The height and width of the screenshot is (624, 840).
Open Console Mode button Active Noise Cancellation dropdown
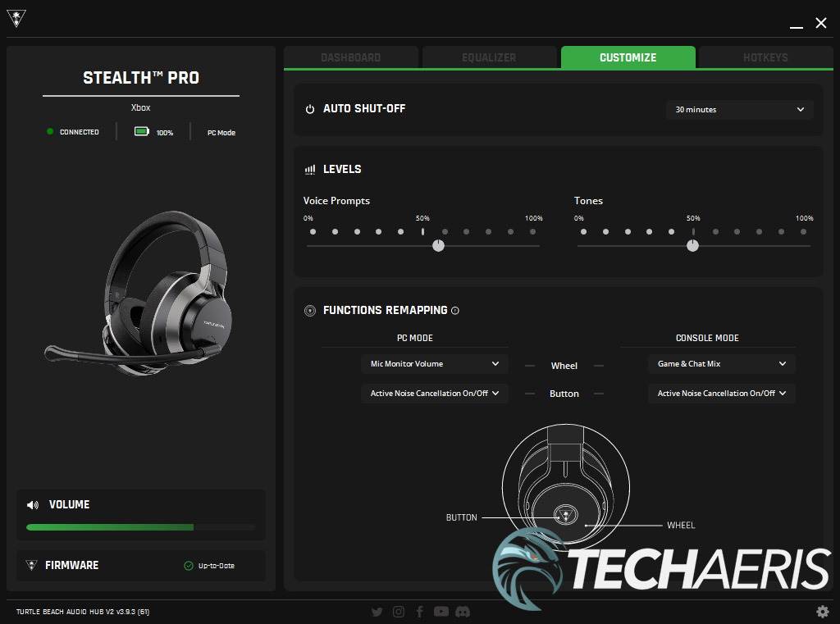[722, 393]
